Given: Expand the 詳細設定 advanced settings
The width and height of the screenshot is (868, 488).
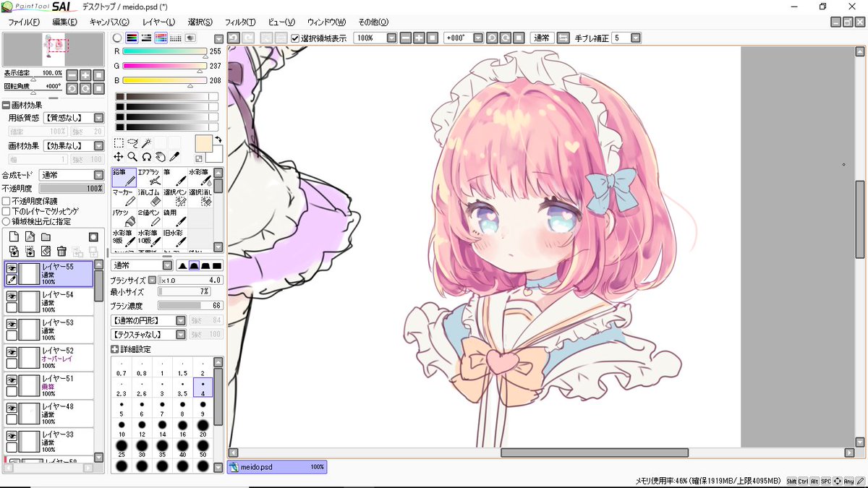Looking at the screenshot, I should pyautogui.click(x=114, y=349).
